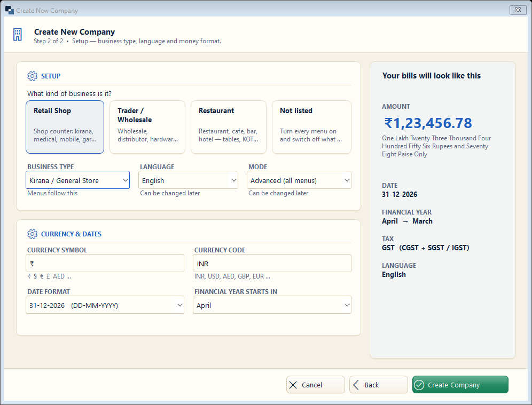Click the Currency Symbol input field
Viewport: 532px width, 405px height.
[x=105, y=263]
